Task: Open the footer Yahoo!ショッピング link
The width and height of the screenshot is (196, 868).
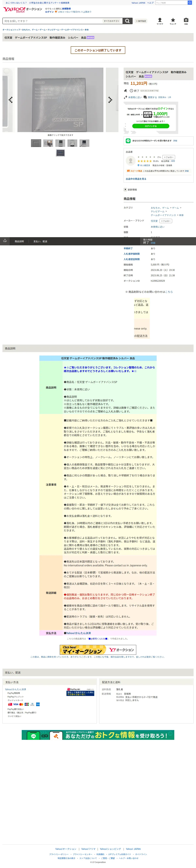Action: pos(110,849)
